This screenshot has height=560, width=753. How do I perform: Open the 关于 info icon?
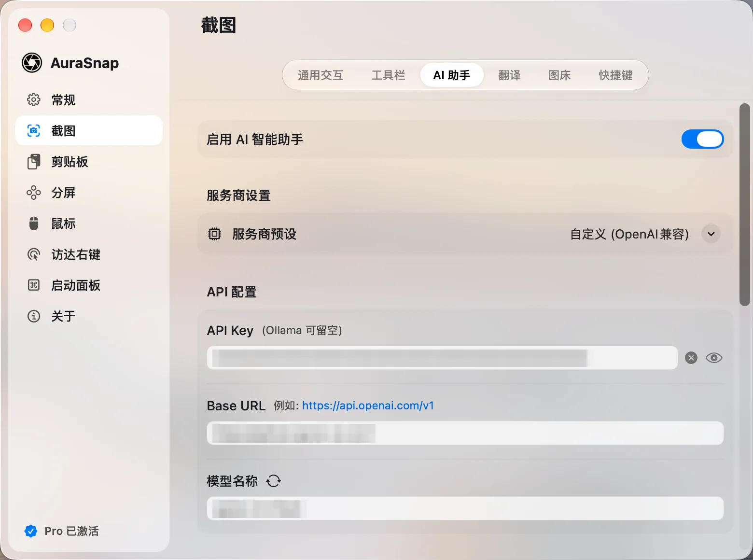tap(33, 316)
